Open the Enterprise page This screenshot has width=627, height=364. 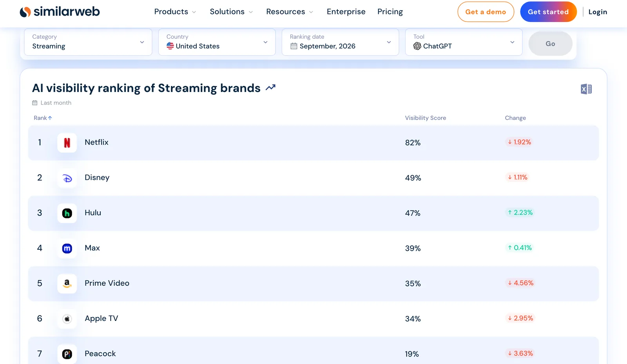[x=346, y=12]
